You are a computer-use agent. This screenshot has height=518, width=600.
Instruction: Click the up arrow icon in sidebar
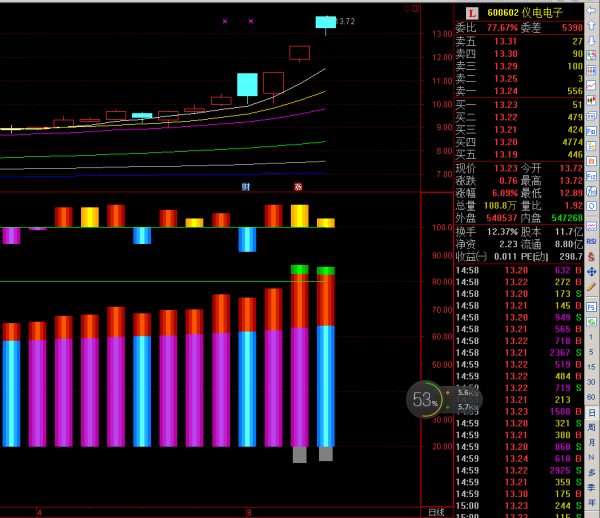592,27
